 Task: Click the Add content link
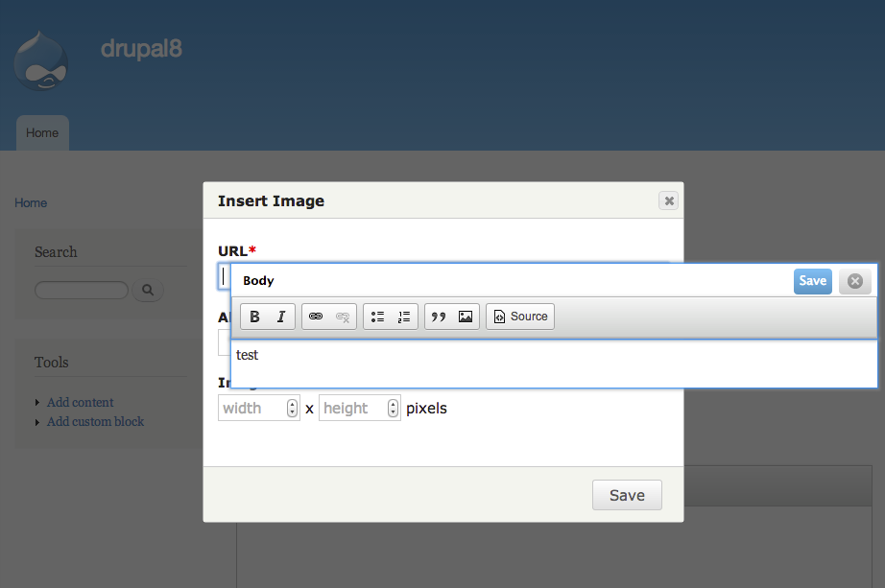tap(80, 403)
